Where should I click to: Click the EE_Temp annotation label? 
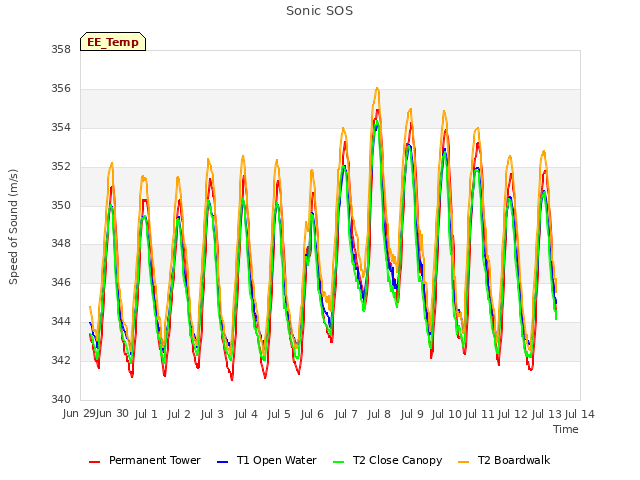[x=113, y=42]
